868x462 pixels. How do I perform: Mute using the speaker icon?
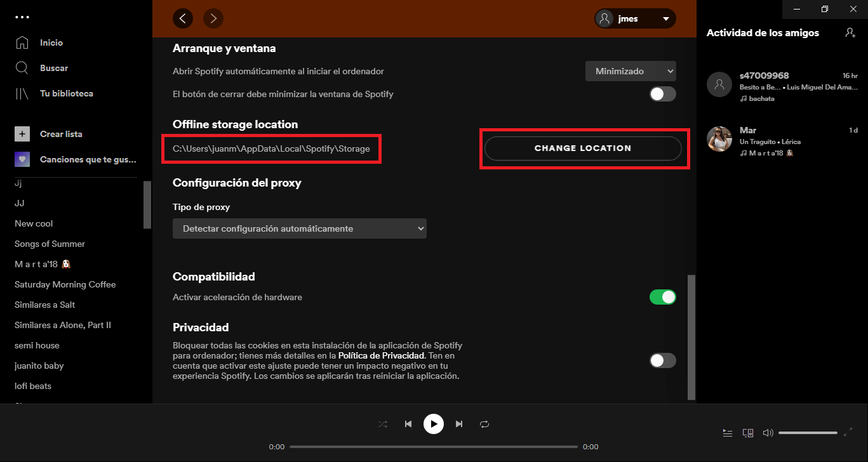[x=768, y=433]
